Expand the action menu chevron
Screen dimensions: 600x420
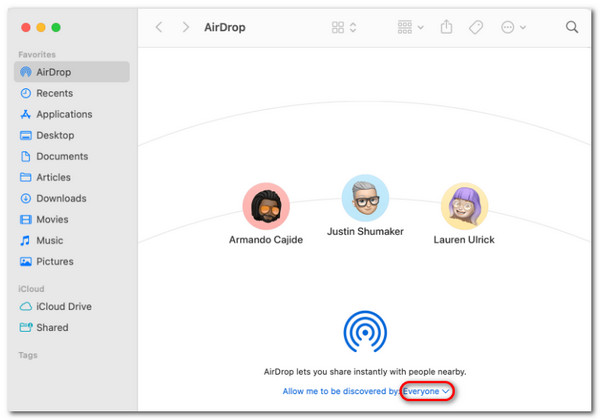coord(523,28)
